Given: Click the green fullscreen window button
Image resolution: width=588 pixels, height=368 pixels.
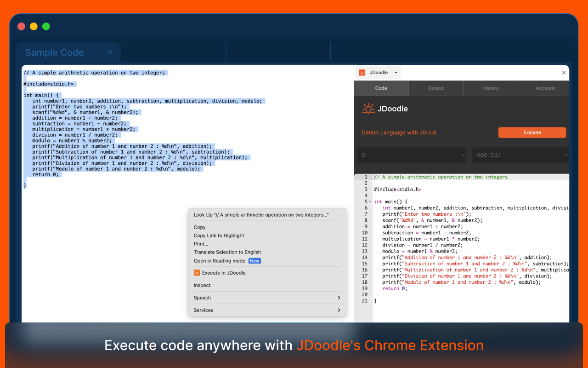Looking at the screenshot, I should [x=46, y=26].
